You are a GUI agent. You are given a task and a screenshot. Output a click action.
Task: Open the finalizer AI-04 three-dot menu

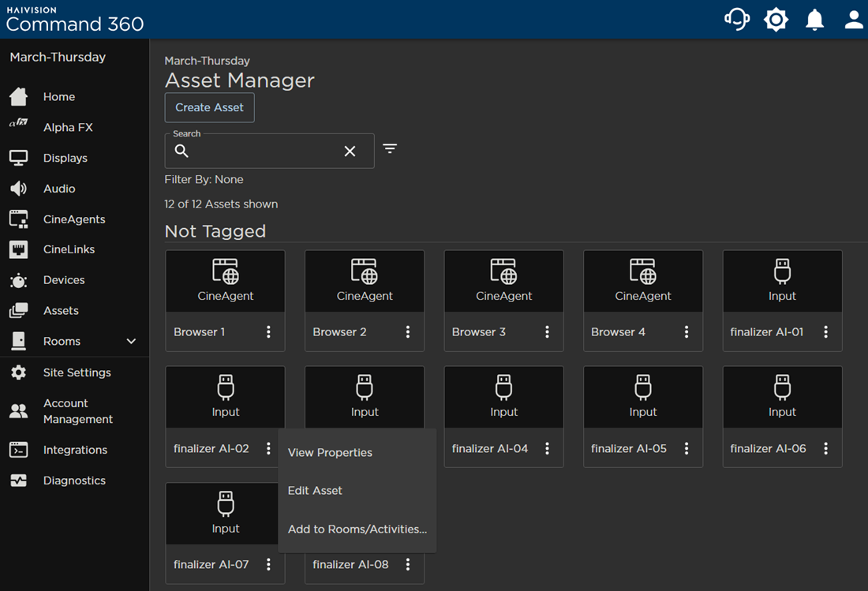pyautogui.click(x=547, y=448)
